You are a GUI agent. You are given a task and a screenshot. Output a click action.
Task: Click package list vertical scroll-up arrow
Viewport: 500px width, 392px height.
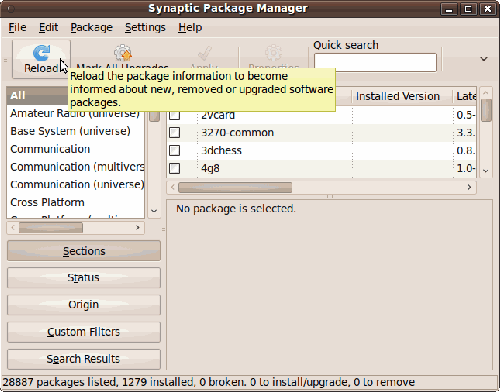coord(486,93)
